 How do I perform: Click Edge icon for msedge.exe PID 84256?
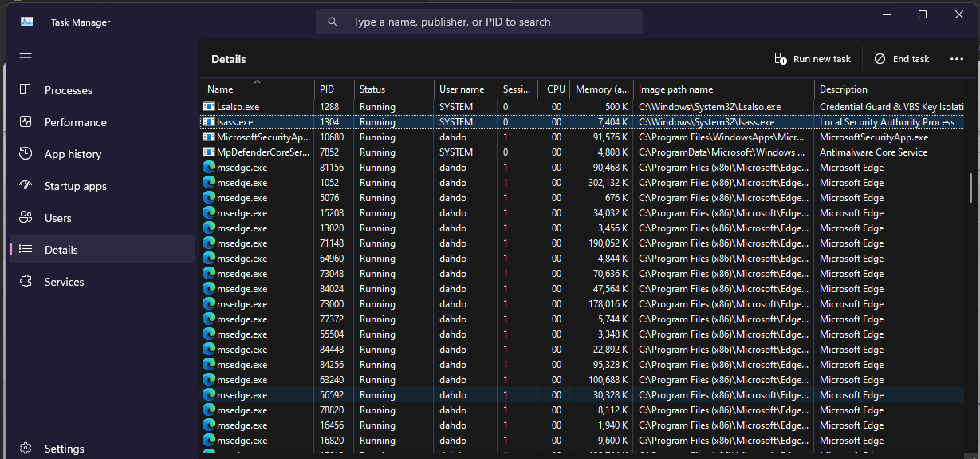point(209,365)
